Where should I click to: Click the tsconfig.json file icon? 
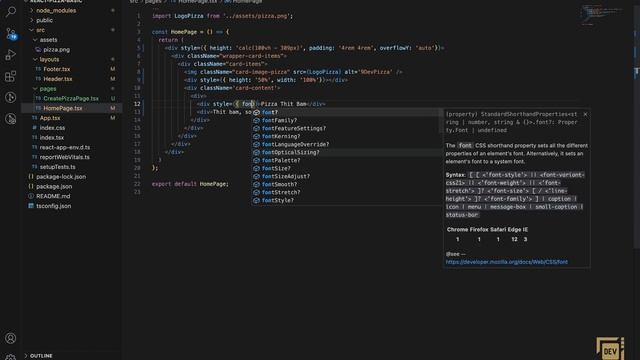coord(31,206)
